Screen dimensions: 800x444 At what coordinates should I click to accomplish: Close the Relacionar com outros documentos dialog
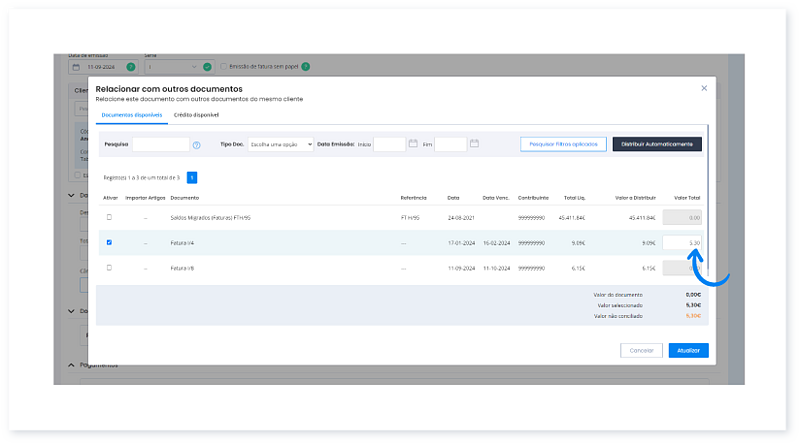pyautogui.click(x=704, y=88)
